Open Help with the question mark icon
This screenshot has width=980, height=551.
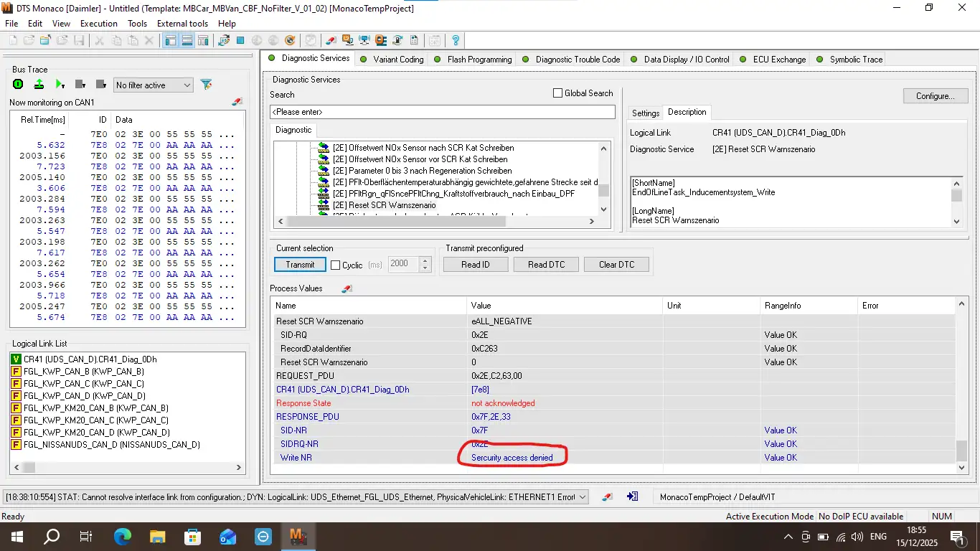pyautogui.click(x=456, y=41)
